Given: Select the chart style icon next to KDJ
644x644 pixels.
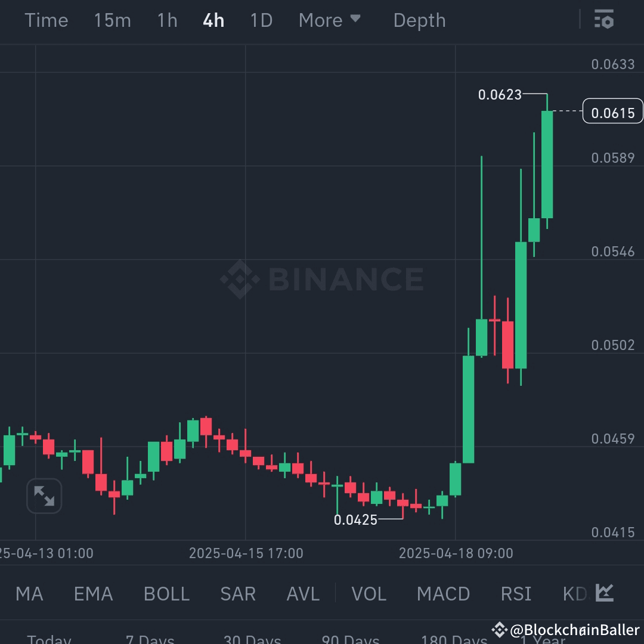Looking at the screenshot, I should [x=603, y=593].
